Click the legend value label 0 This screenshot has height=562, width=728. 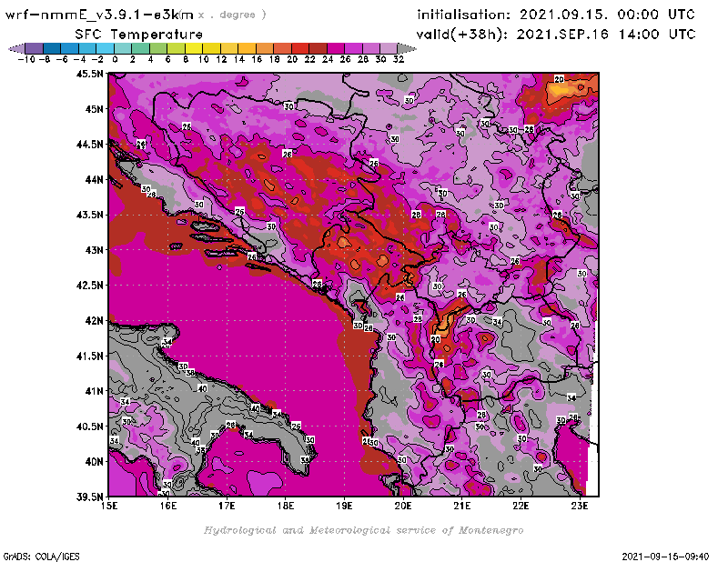click(115, 59)
